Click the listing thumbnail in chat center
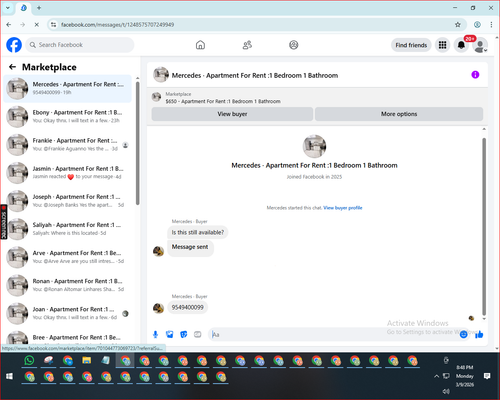This screenshot has width=500, height=400. click(314, 146)
